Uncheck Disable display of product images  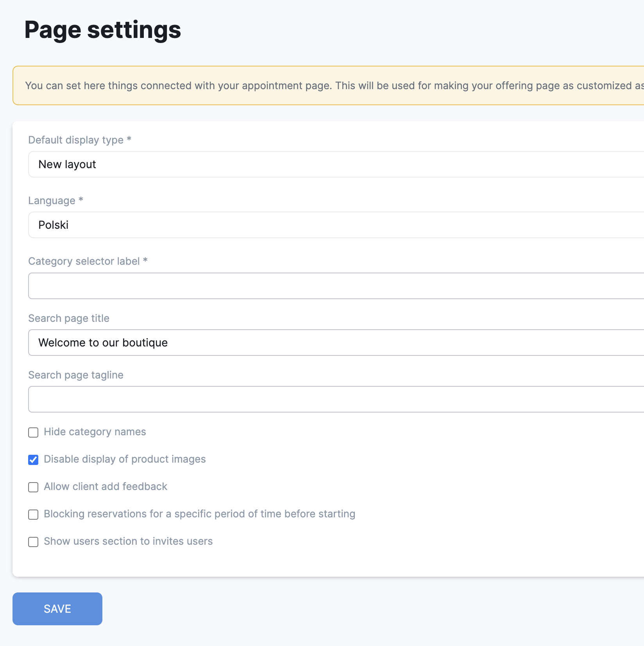[x=33, y=460]
